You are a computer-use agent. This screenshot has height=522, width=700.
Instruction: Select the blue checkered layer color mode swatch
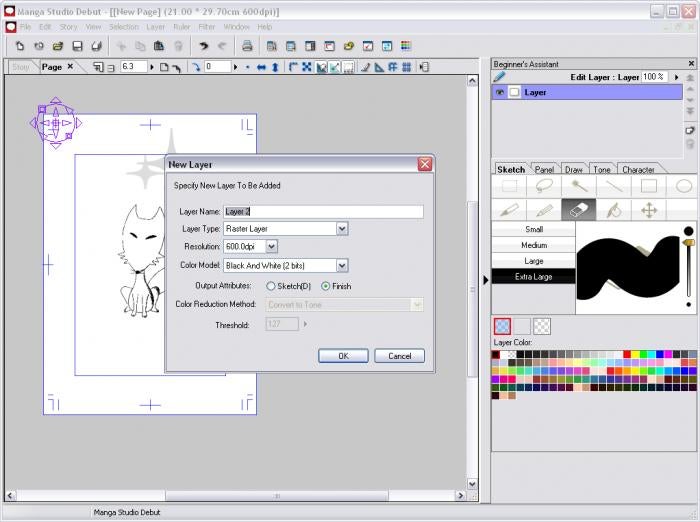click(502, 326)
